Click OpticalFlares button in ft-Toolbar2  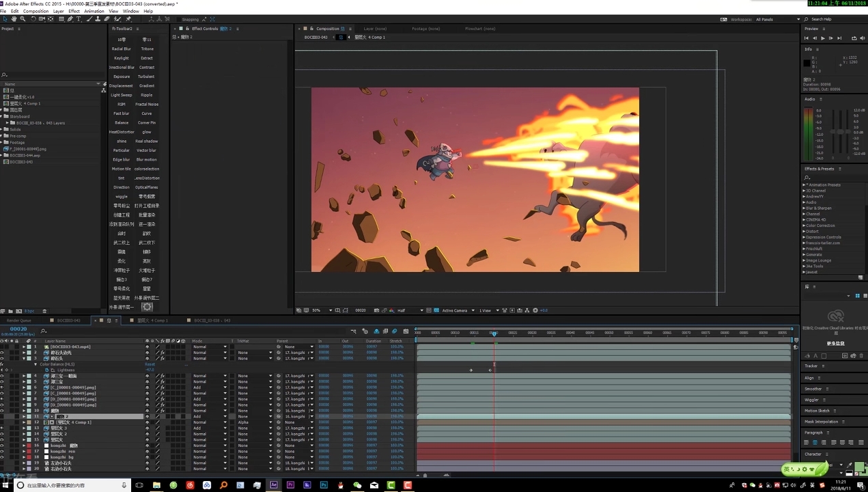point(147,187)
